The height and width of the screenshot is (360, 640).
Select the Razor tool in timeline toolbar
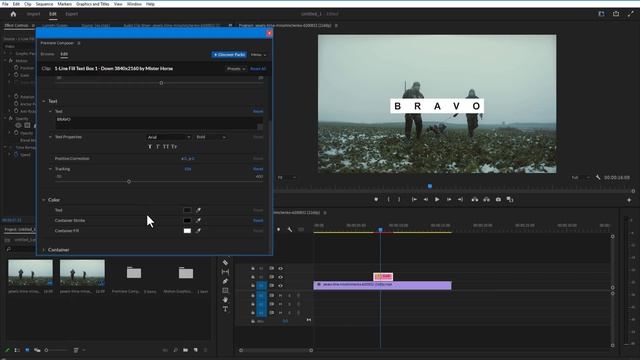click(x=225, y=262)
